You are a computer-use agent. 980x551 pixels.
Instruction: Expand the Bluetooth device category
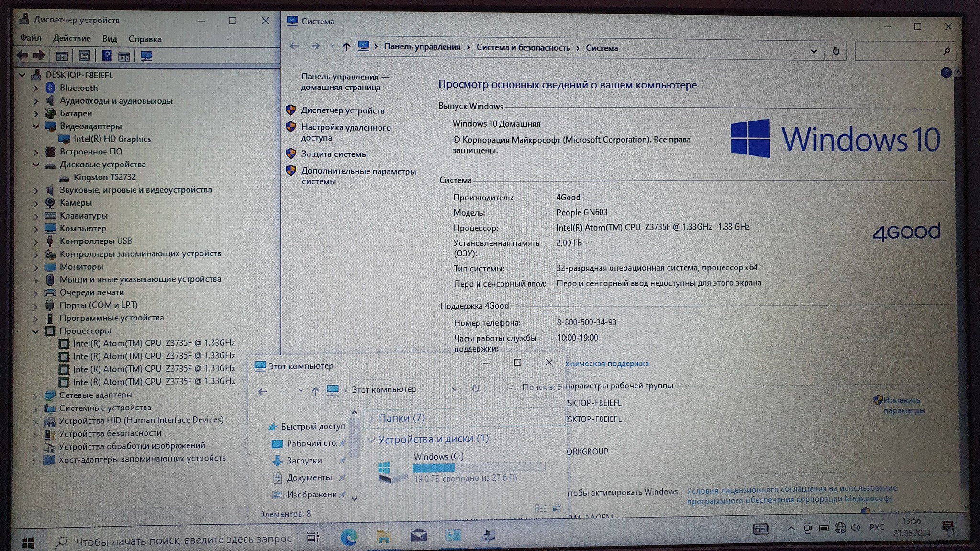click(36, 88)
